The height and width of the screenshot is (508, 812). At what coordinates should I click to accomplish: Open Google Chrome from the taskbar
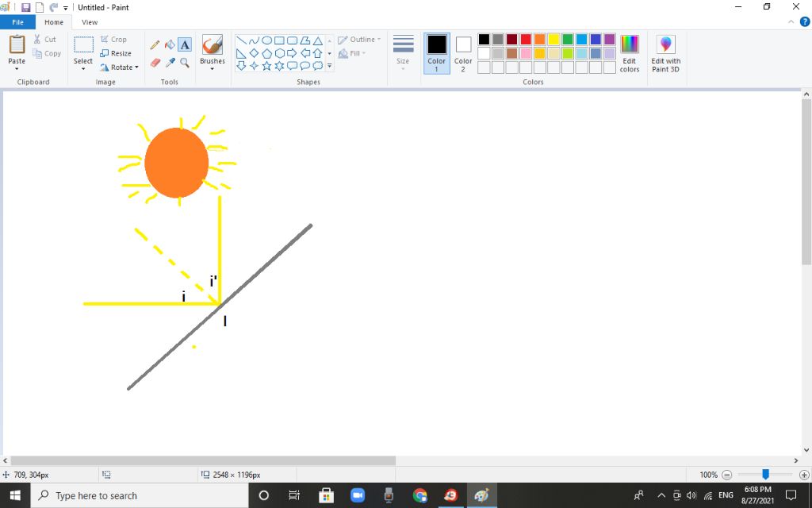click(419, 495)
